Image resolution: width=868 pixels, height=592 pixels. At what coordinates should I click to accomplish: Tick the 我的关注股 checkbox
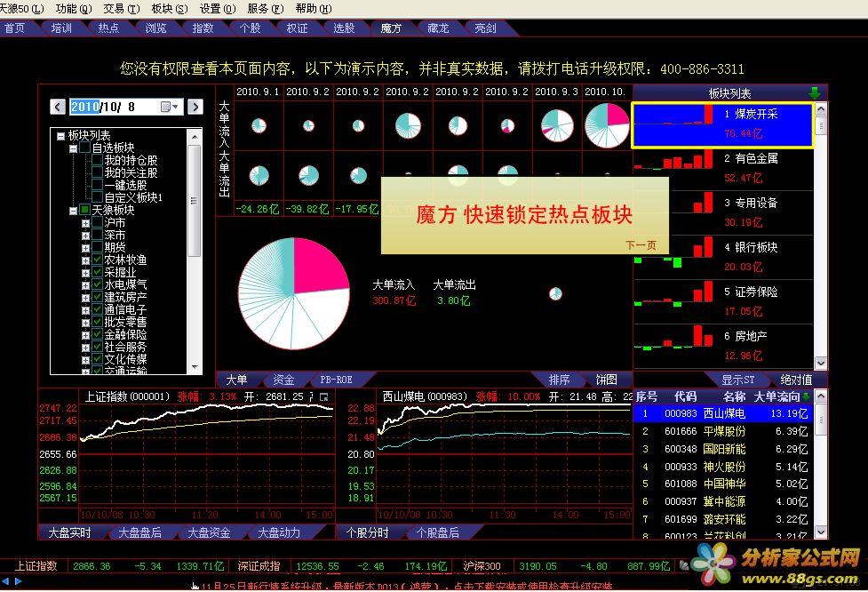tap(98, 172)
